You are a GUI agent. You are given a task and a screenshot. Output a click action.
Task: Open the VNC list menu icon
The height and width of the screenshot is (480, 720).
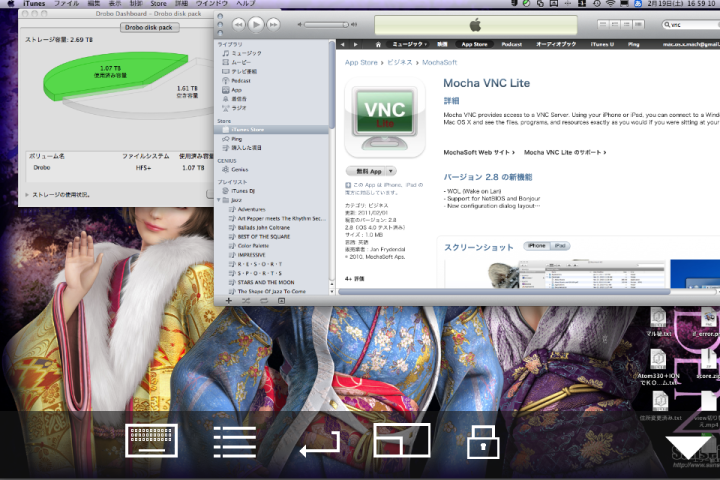click(x=235, y=441)
